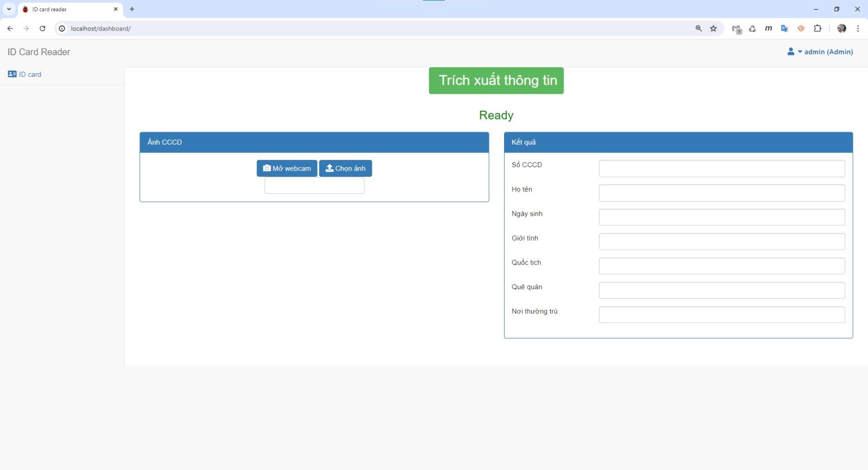This screenshot has width=868, height=470.
Task: Bookmark this page with the star icon
Action: pyautogui.click(x=713, y=28)
